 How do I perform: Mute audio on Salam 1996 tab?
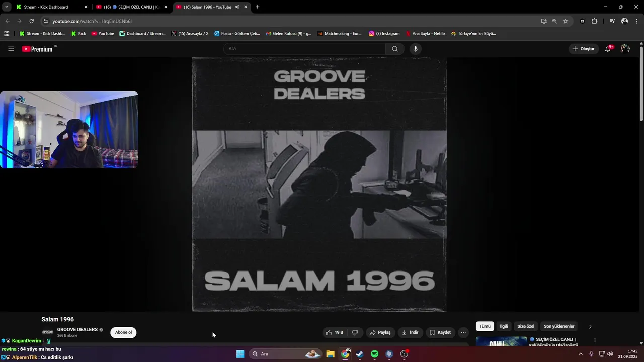pyautogui.click(x=237, y=7)
